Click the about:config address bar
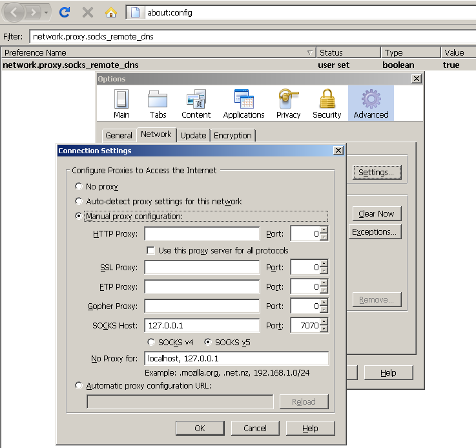The image size is (476, 448). pos(309,12)
